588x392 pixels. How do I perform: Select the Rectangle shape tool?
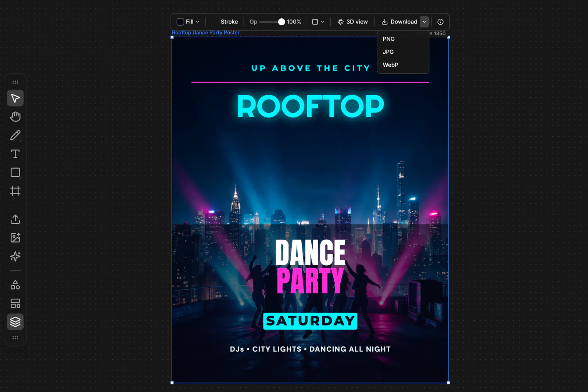[x=15, y=172]
